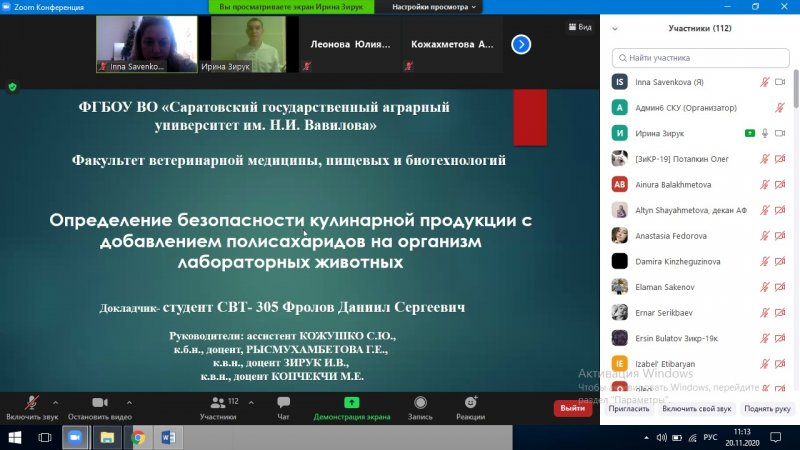Image resolution: width=800 pixels, height=450 pixels.
Task: Click Ирина Зирук microphone icon
Action: pos(765,133)
